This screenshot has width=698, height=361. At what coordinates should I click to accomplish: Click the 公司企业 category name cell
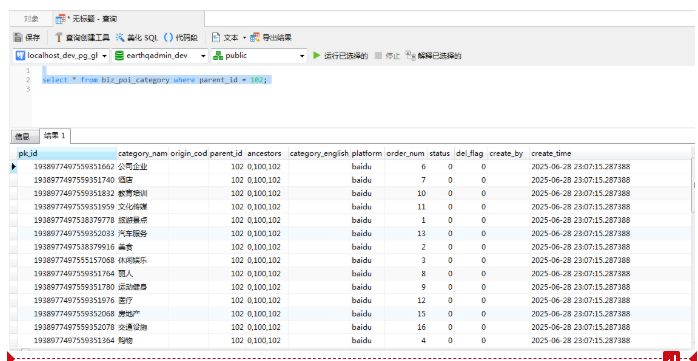pyautogui.click(x=142, y=167)
